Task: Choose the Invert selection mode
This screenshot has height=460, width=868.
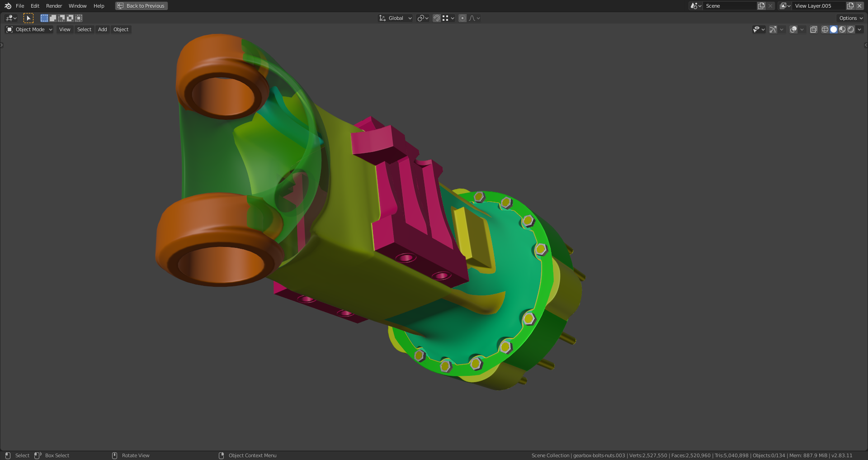Action: (70, 18)
